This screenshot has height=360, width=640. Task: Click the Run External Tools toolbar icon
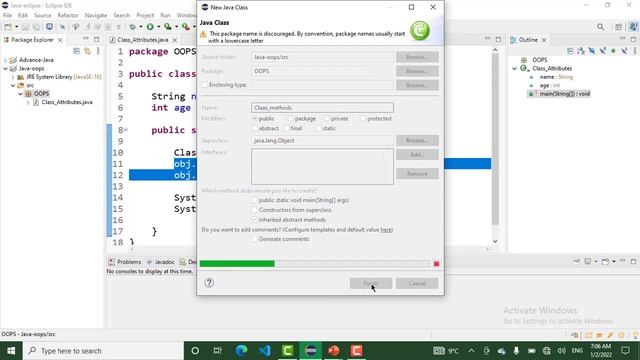click(x=185, y=27)
